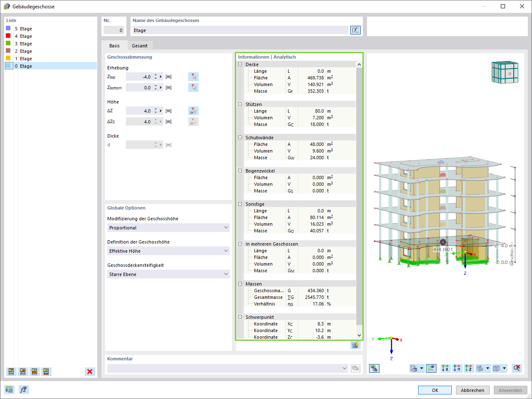This screenshot has height=399, width=532.
Task: Click the light blue color swatch of storey 0
Action: pos(8,66)
